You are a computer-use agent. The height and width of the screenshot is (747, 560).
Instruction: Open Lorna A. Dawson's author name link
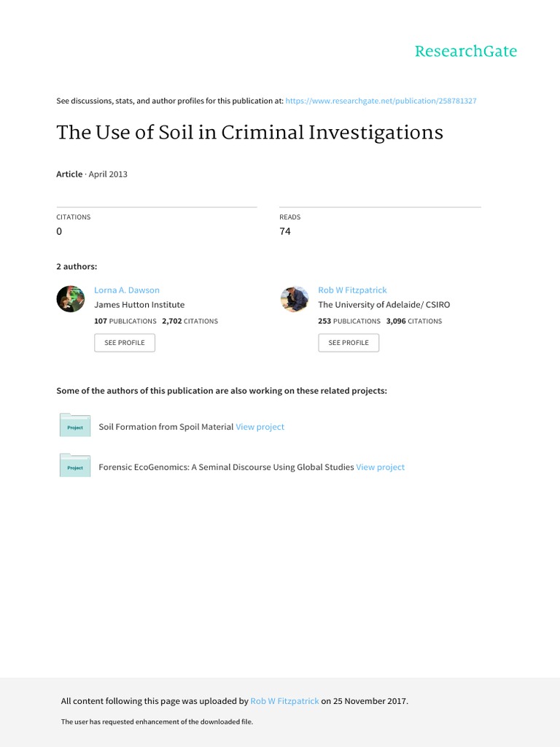click(127, 290)
